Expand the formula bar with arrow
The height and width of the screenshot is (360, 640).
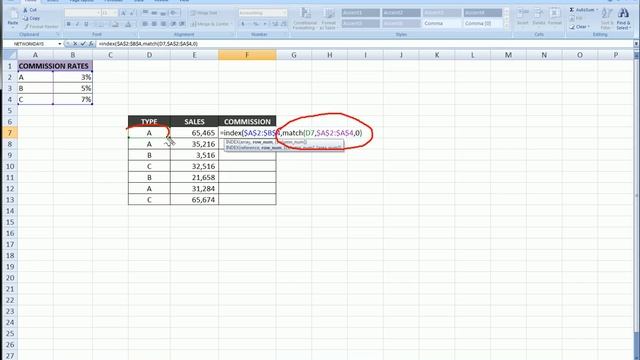point(636,43)
